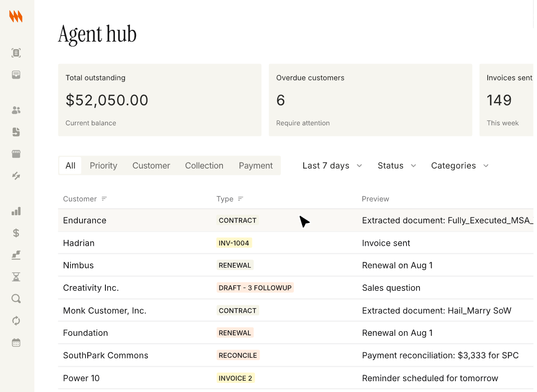This screenshot has width=537, height=392.
Task: Click the $52,050.00 amount
Action: pos(107,100)
